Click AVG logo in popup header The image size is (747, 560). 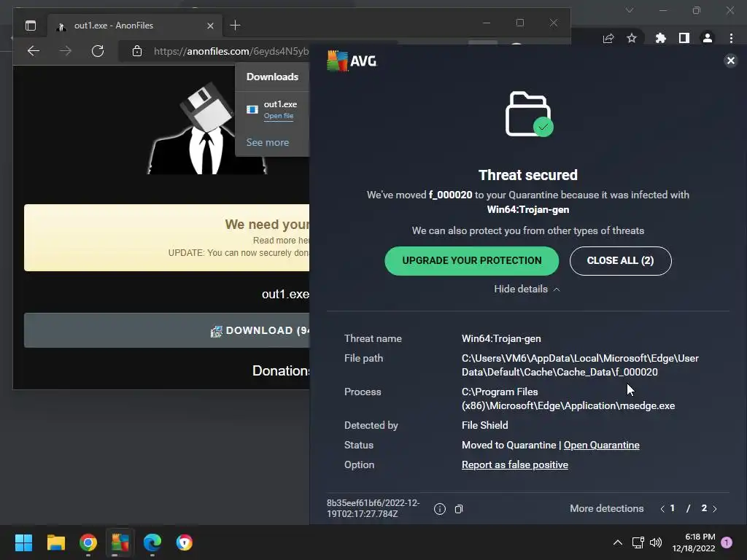tap(352, 61)
